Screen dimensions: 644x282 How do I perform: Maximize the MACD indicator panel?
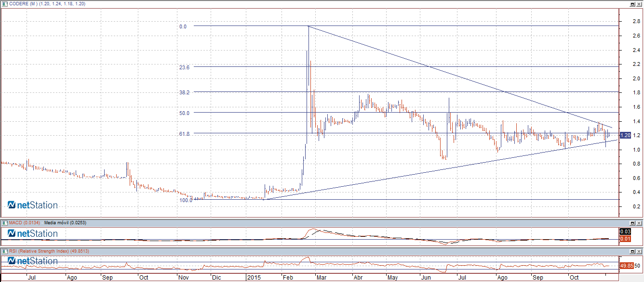click(x=632, y=223)
